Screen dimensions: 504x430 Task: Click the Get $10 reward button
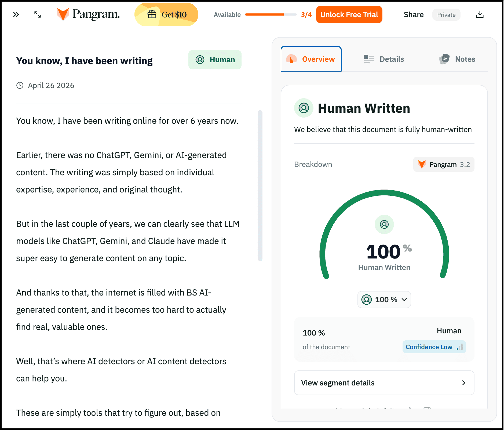(x=166, y=14)
